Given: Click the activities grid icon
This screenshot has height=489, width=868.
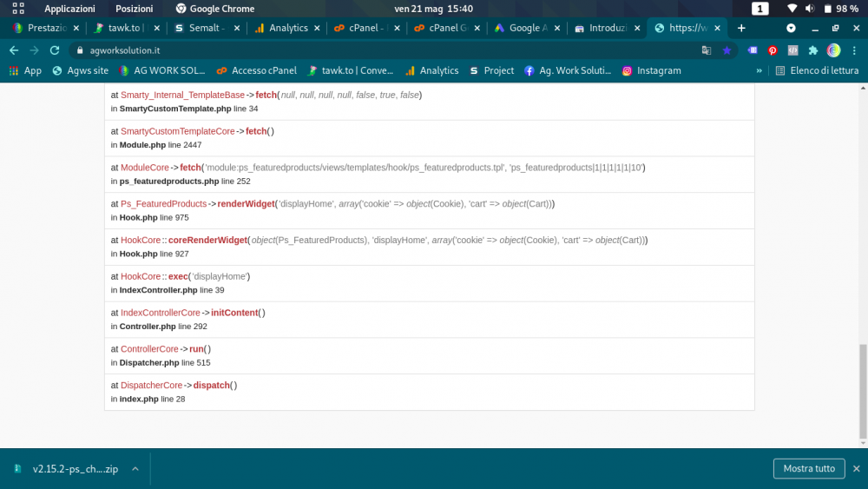Looking at the screenshot, I should click(18, 9).
